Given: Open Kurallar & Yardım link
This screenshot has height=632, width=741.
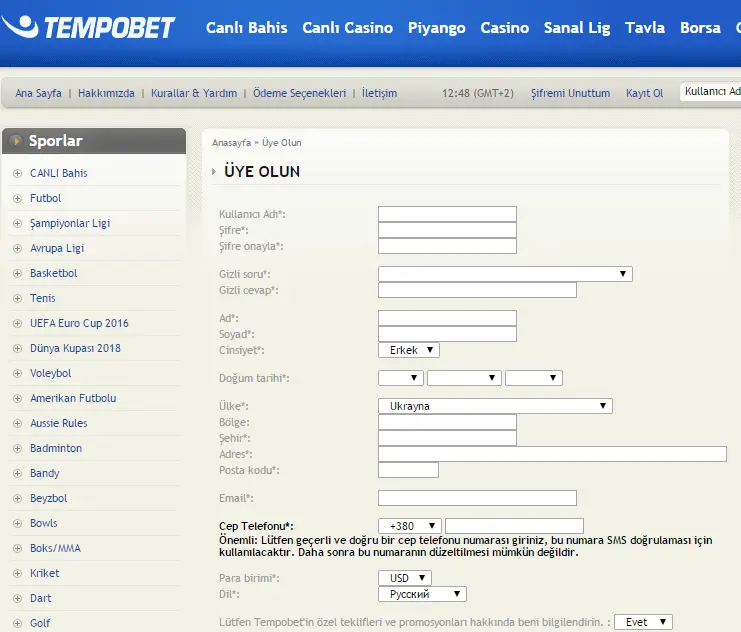Looking at the screenshot, I should [194, 93].
